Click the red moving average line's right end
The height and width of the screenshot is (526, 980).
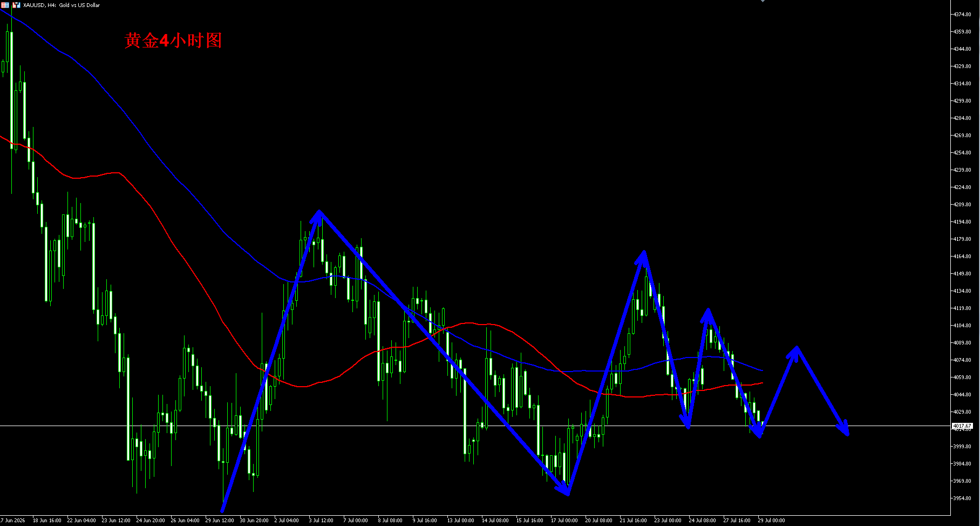[x=761, y=383]
